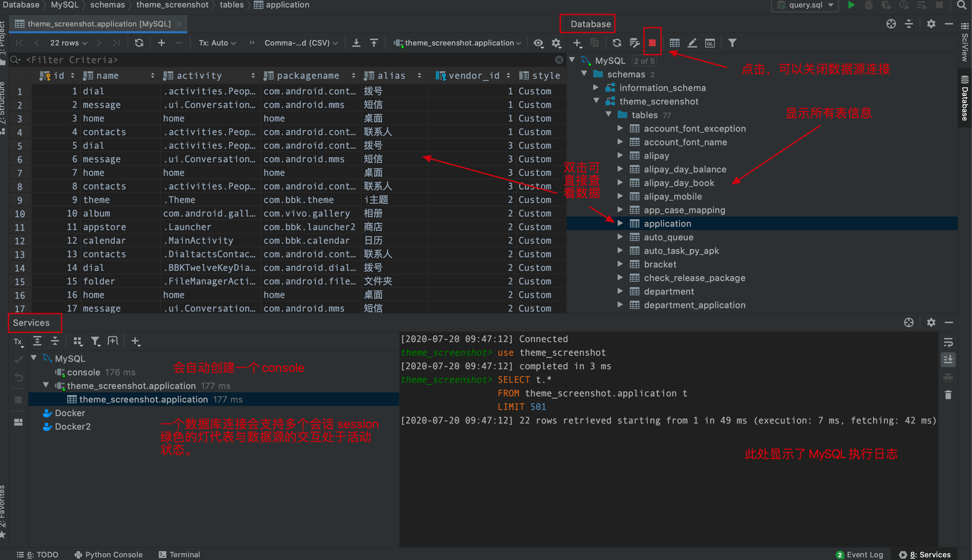Click the Search Everywhere magnifier icon
Image resolution: width=972 pixels, height=560 pixels.
[x=961, y=5]
